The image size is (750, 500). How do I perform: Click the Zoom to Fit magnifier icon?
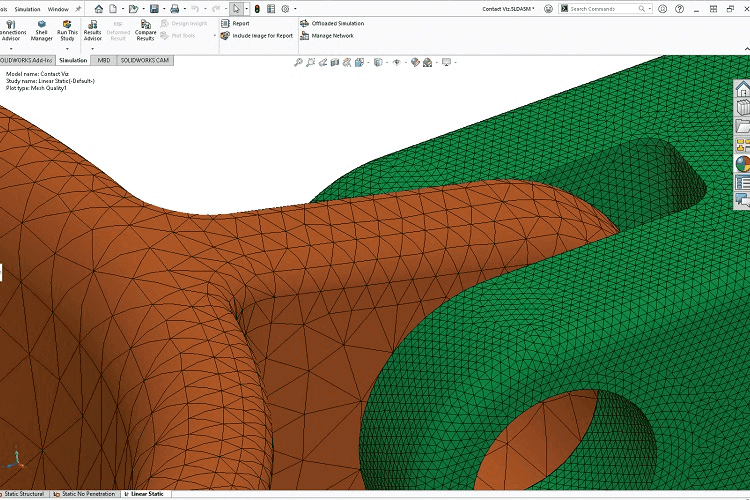pos(298,62)
